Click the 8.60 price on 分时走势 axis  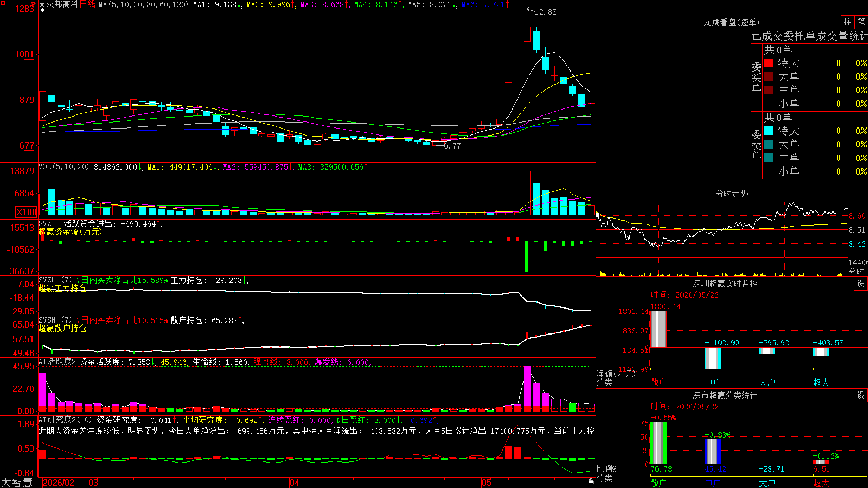857,216
